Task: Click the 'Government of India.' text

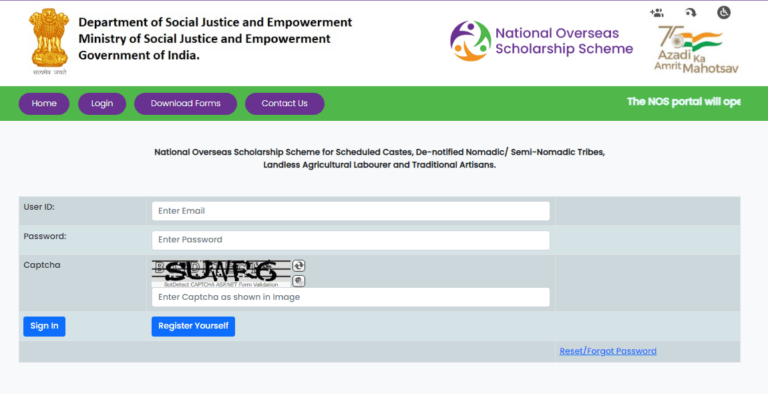Action: click(x=139, y=56)
